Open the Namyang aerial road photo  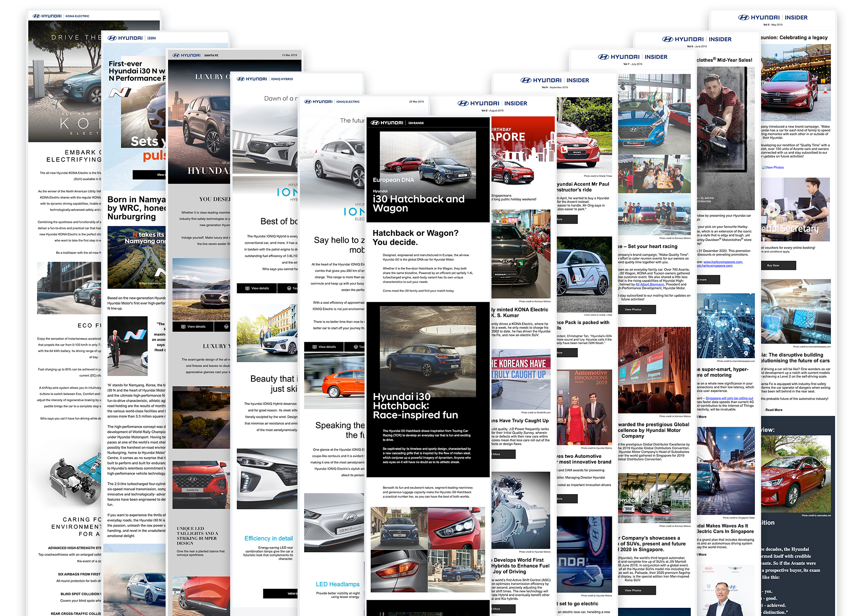[136, 257]
